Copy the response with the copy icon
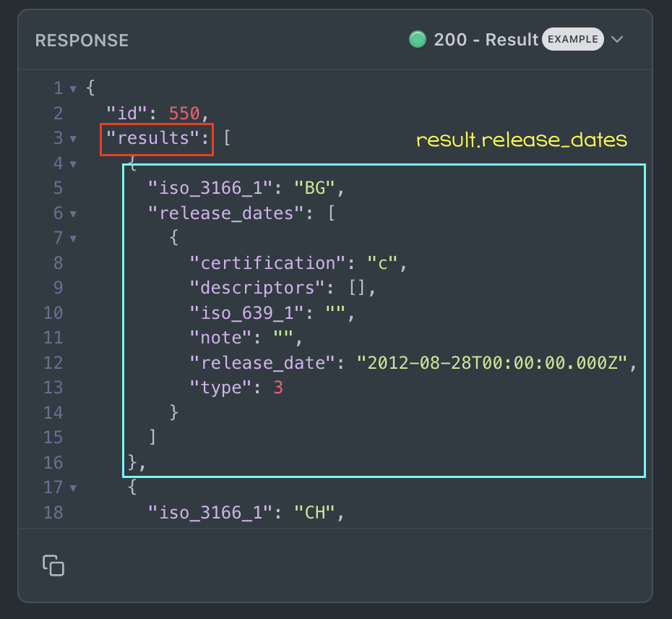 click(53, 565)
